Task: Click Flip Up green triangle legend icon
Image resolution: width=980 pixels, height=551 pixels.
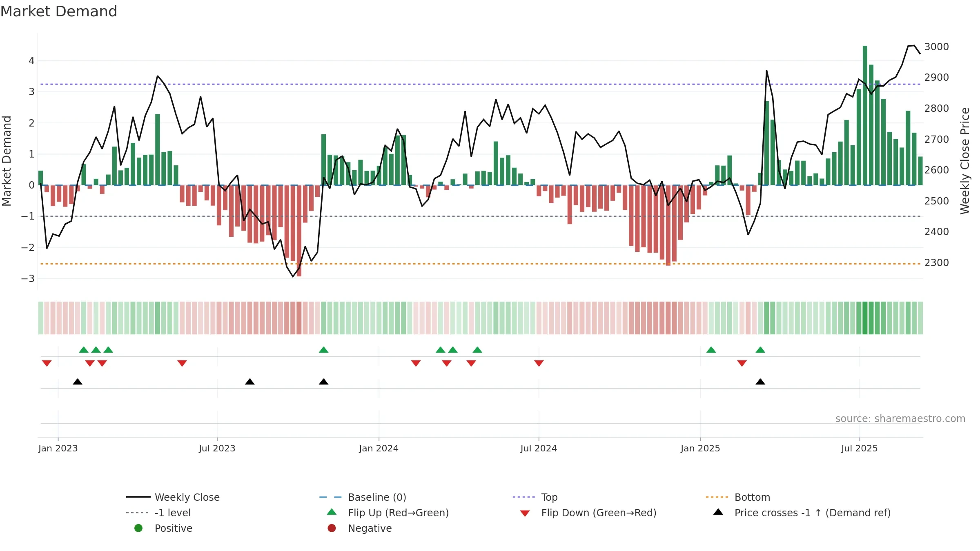Action: point(332,512)
